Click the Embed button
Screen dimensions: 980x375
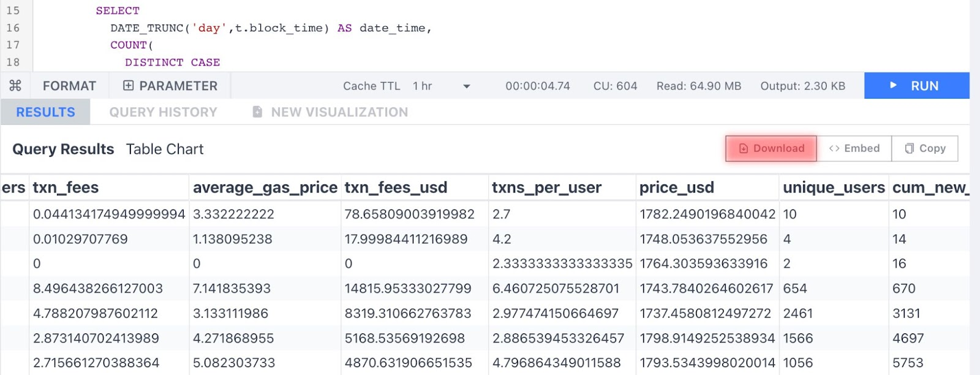(854, 148)
